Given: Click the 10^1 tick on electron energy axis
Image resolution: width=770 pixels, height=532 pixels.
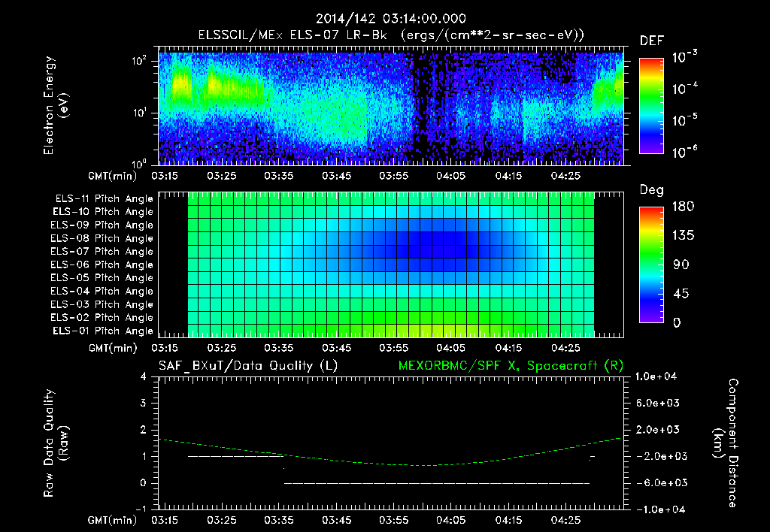Looking at the screenshot, I should tap(139, 113).
